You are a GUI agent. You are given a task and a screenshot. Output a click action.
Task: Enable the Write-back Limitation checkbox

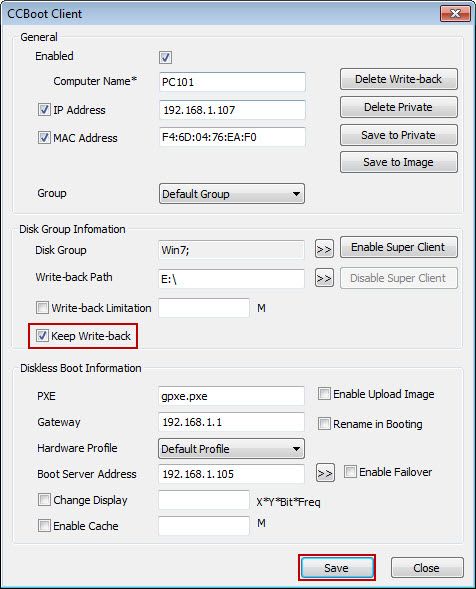point(42,308)
